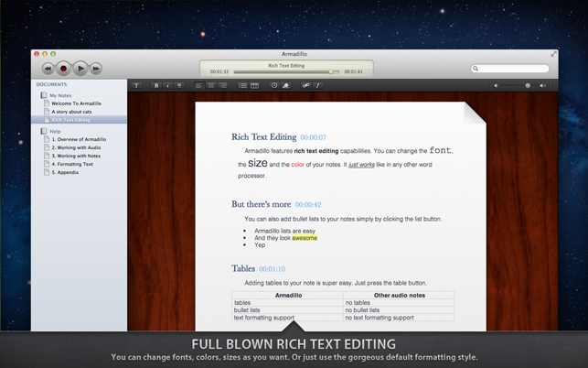The height and width of the screenshot is (368, 588).
Task: Open the Welcome To Armadillo note
Action: point(76,103)
